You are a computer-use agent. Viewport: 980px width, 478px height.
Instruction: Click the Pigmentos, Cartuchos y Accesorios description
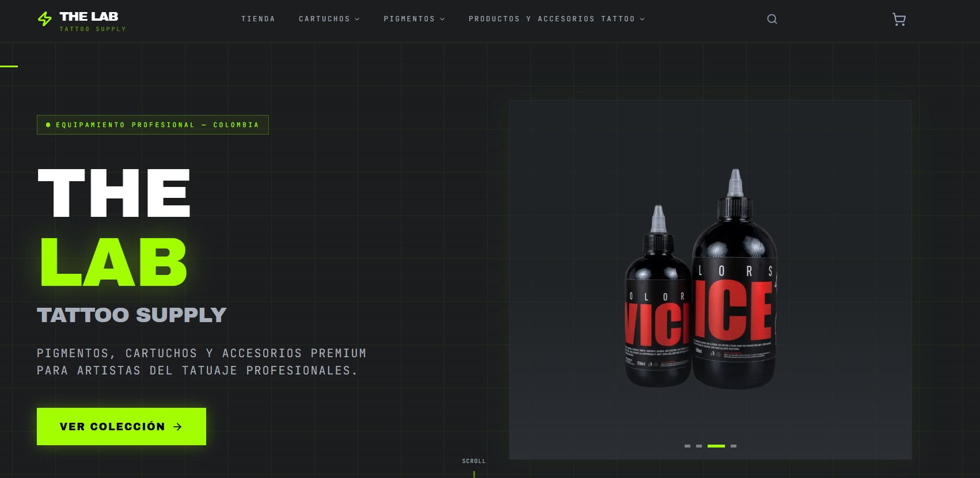[x=202, y=362]
